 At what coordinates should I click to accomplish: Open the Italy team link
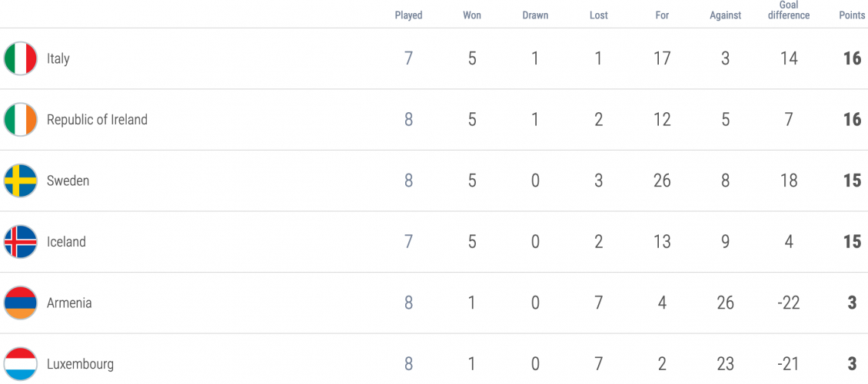58,58
